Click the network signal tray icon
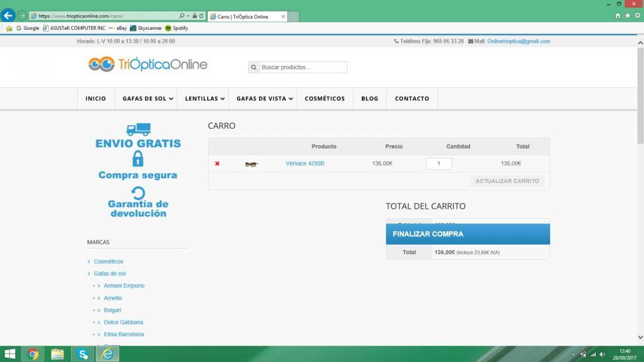 (x=592, y=354)
